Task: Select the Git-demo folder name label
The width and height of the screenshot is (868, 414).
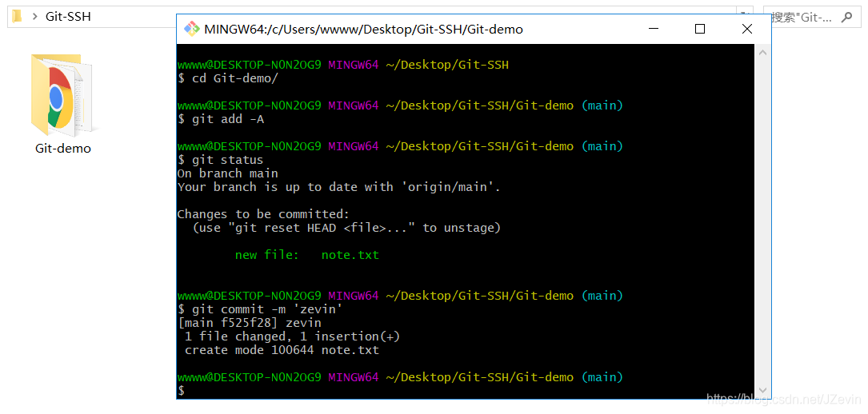Action: coord(62,148)
